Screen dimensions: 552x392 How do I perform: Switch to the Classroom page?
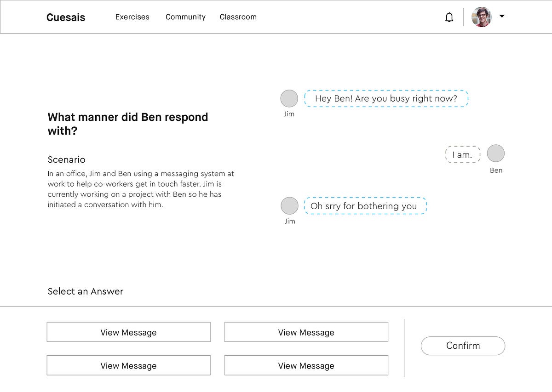[x=238, y=17]
